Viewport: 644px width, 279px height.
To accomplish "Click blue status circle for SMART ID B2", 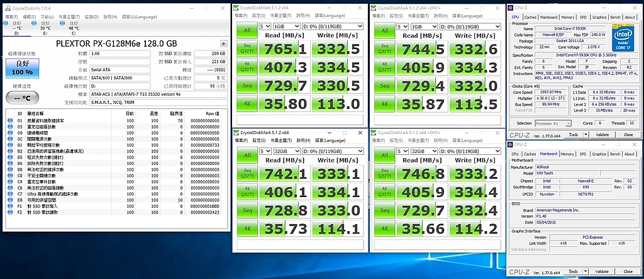I will click(x=10, y=151).
